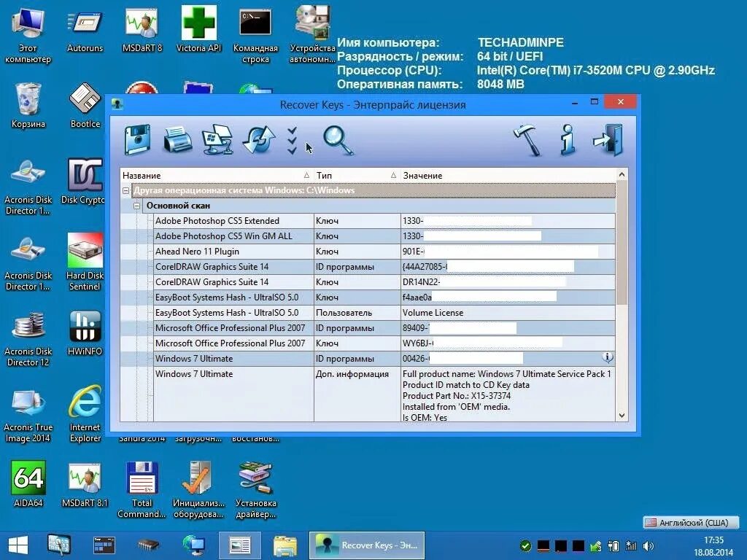Click the 'Значение' column header
Viewport: 747px width, 560px height.
click(x=508, y=175)
